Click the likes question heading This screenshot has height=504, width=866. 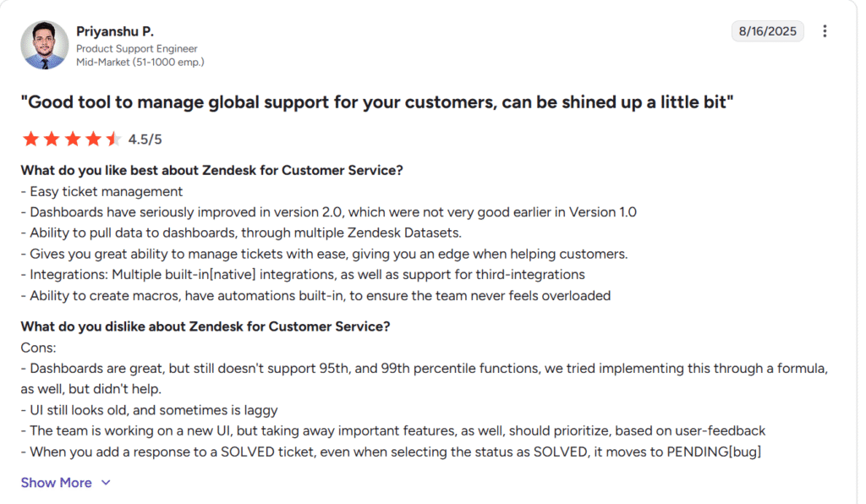point(212,169)
